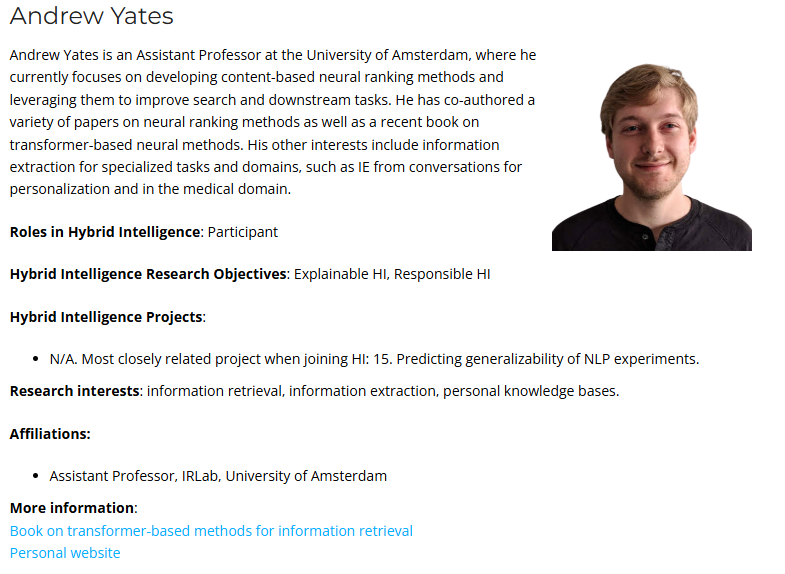
Task: Click the Roles in Hybrid Intelligence label
Action: click(x=105, y=232)
